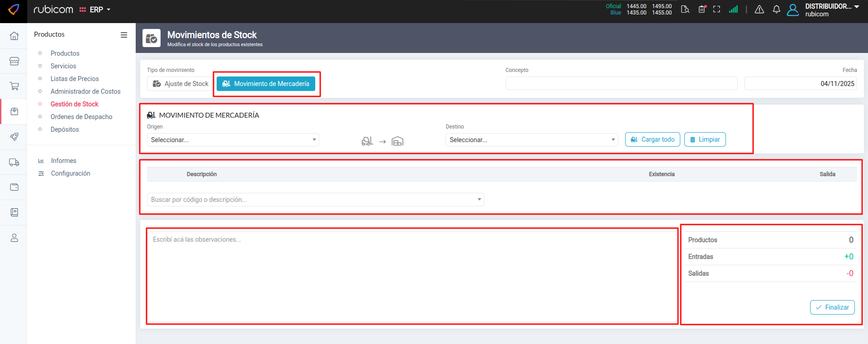Click the rocket icon in sidebar

[x=14, y=137]
